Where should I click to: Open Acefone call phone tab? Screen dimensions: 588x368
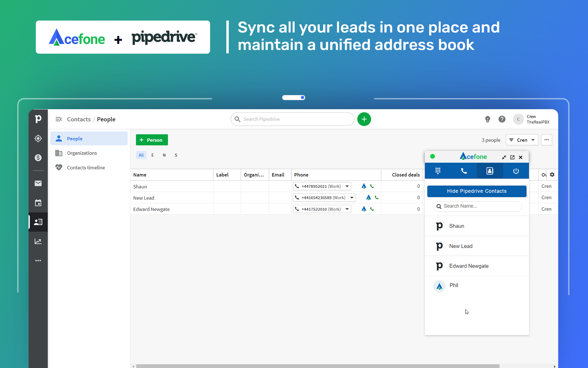(x=464, y=171)
